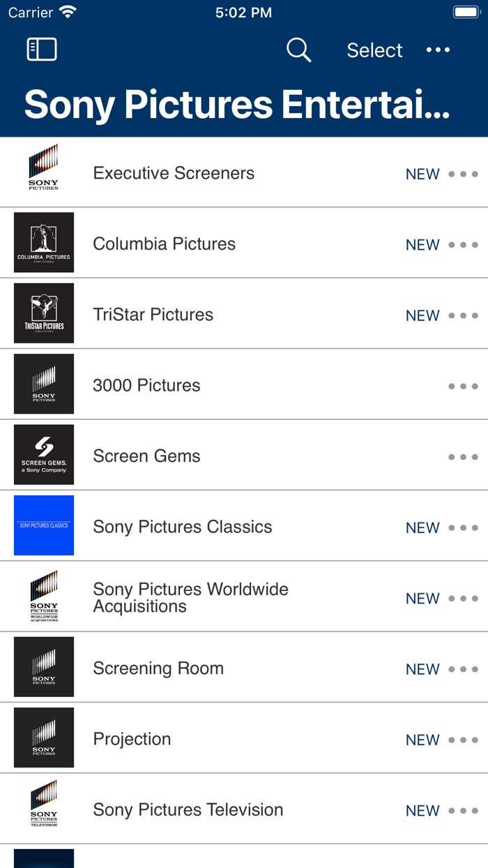
Task: Tap the blue Sony Pictures Classics thumbnail
Action: pos(43,525)
